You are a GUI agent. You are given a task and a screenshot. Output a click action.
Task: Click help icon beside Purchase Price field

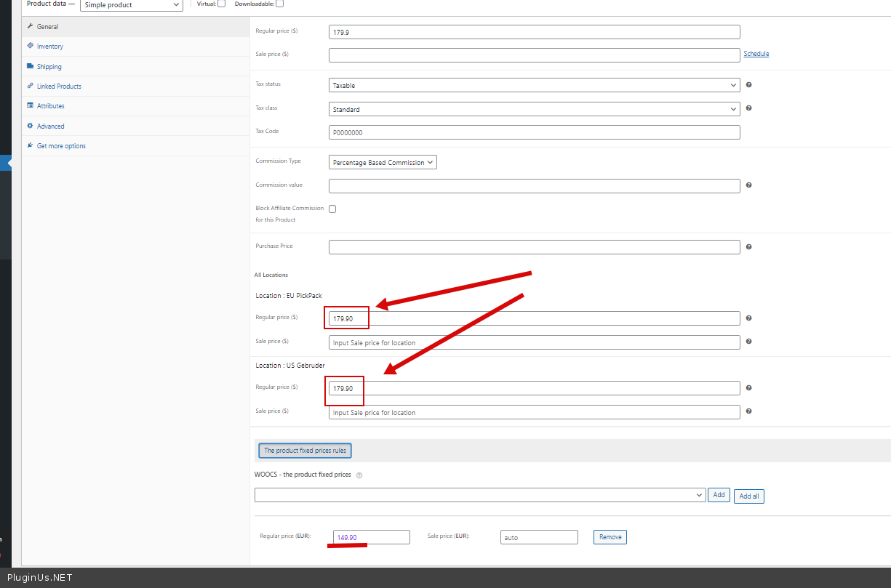748,247
